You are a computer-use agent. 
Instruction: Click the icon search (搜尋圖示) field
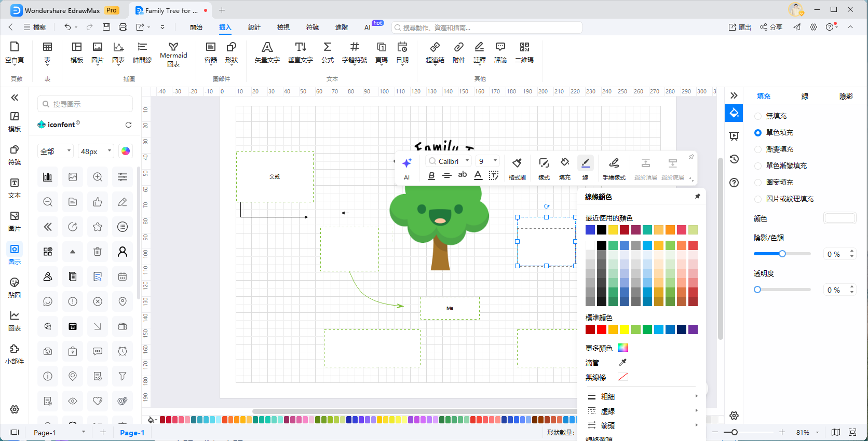[86, 104]
